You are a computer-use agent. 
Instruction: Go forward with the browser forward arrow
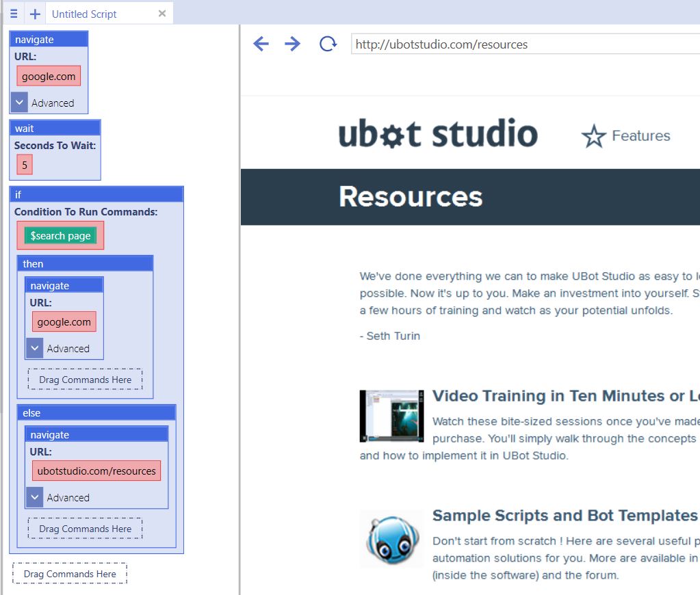(x=292, y=44)
